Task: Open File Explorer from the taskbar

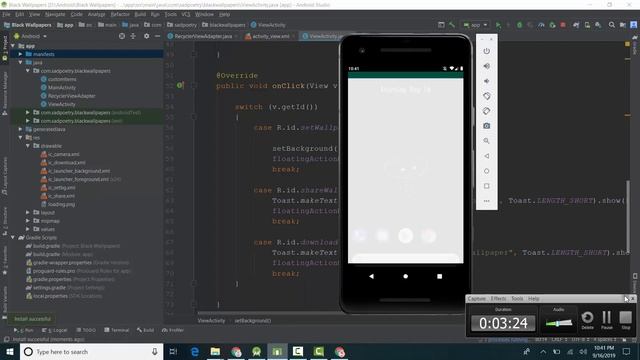Action: click(x=215, y=351)
